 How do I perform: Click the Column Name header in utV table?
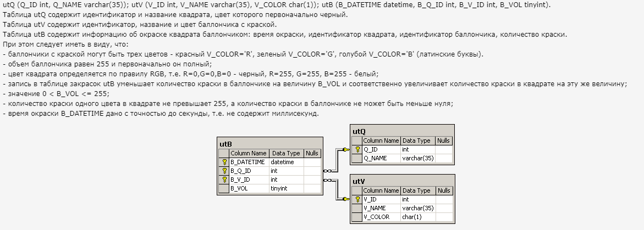[381, 190]
